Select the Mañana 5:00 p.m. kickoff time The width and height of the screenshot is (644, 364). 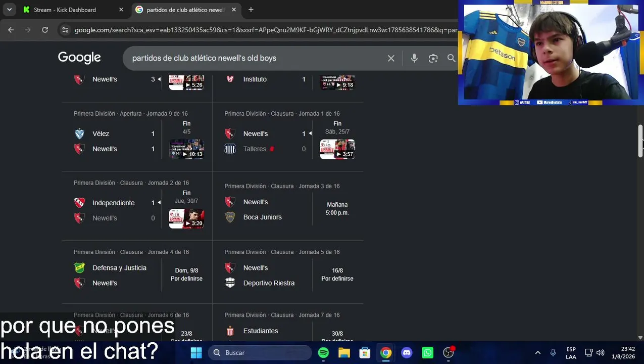337,209
